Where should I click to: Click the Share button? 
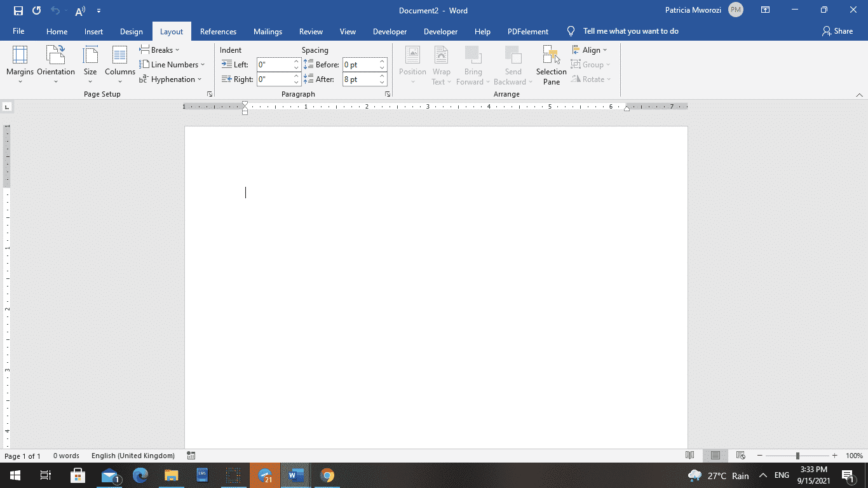tap(837, 30)
